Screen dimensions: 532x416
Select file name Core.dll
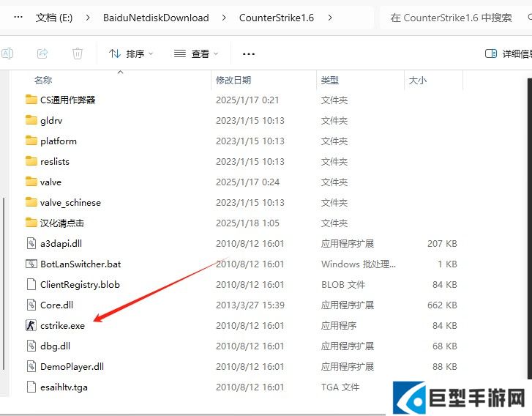[x=56, y=305]
